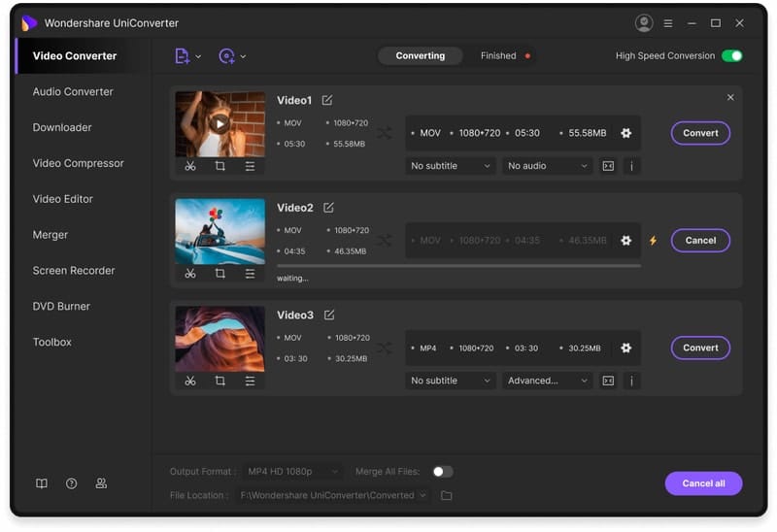Open the hamburger menu in title bar
Image resolution: width=777 pixels, height=532 pixels.
[668, 23]
